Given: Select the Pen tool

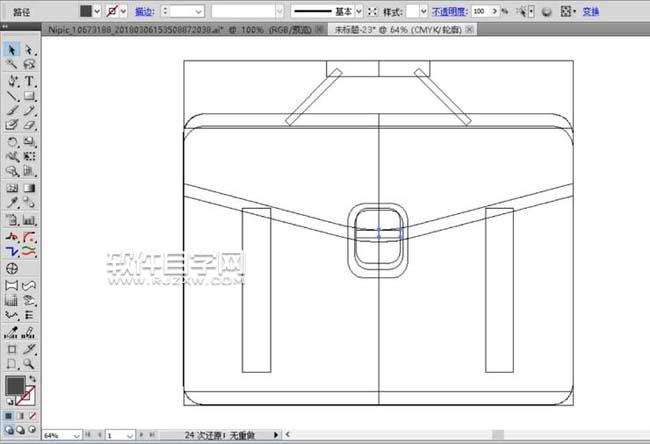Looking at the screenshot, I should click(13, 80).
